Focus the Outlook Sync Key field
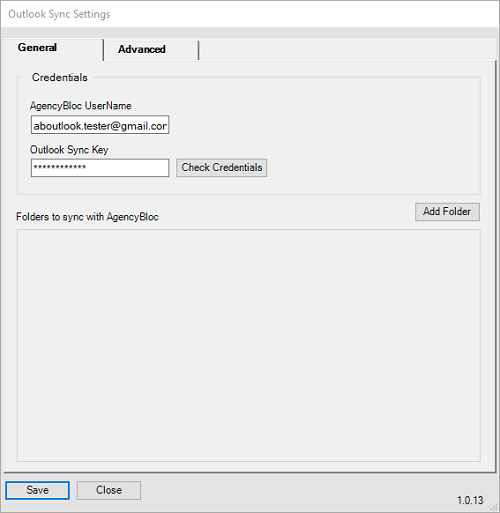The height and width of the screenshot is (513, 500). [x=100, y=168]
